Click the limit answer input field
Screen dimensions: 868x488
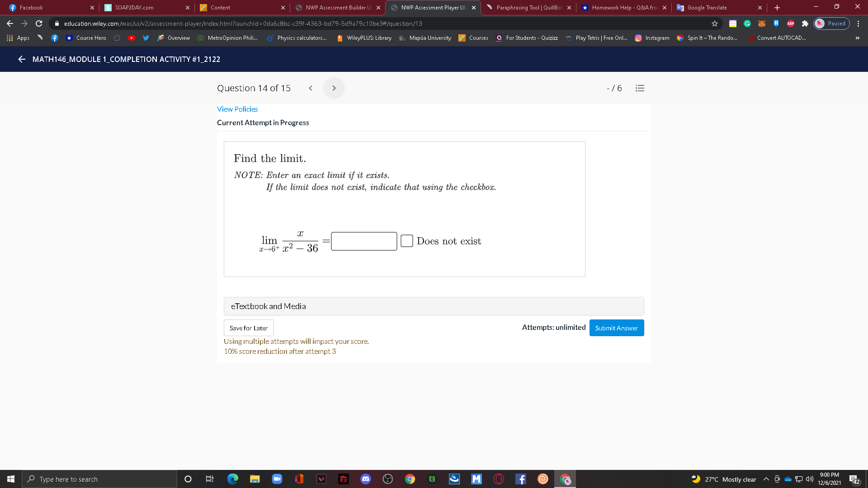tap(364, 241)
